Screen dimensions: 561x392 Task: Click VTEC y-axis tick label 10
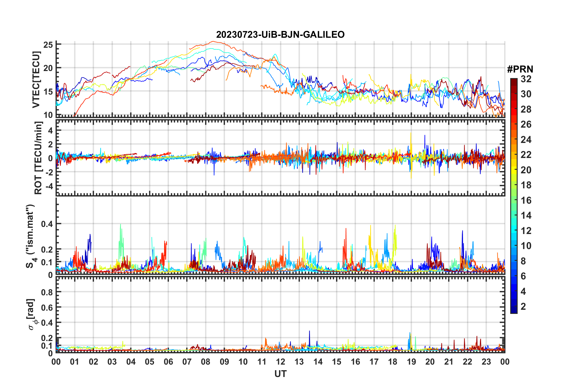point(48,115)
